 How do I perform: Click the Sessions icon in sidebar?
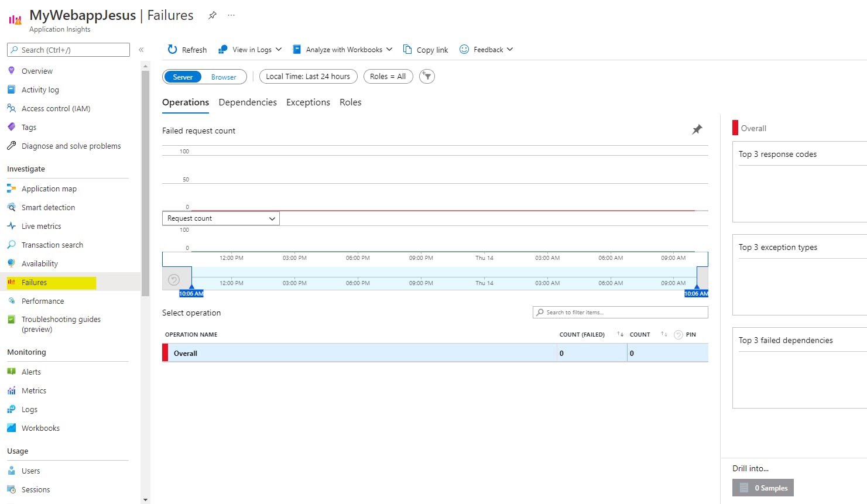point(11,489)
